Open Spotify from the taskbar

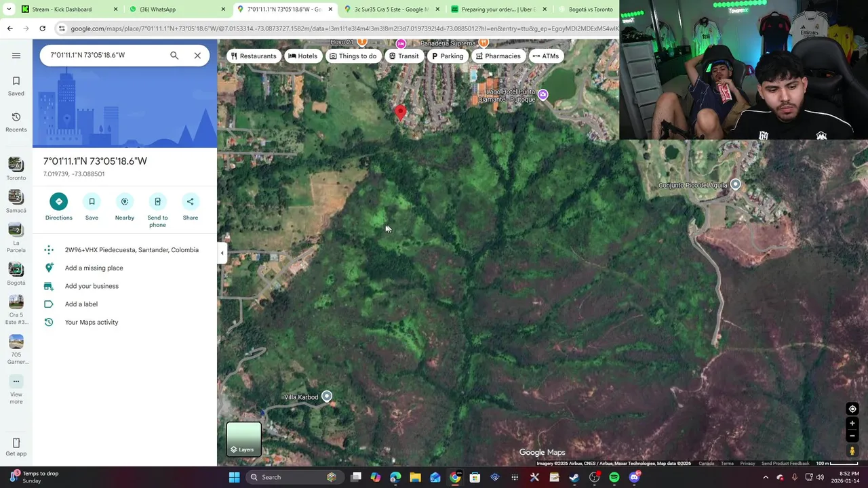pyautogui.click(x=614, y=477)
